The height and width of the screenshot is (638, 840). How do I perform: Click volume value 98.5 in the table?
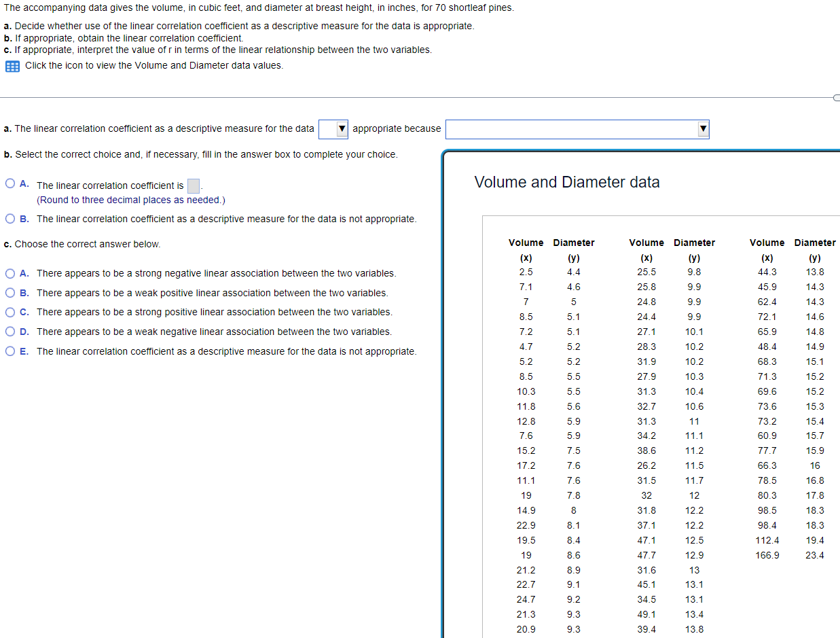point(767,510)
